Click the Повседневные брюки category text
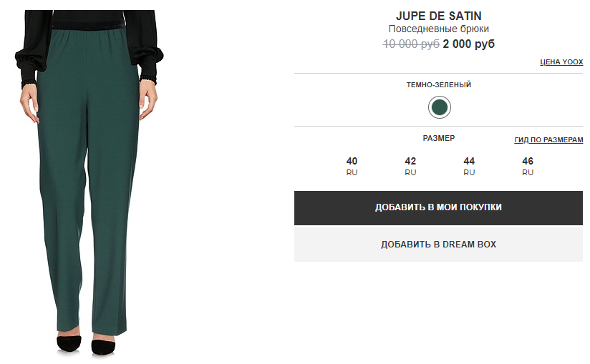The height and width of the screenshot is (364, 590). [438, 29]
